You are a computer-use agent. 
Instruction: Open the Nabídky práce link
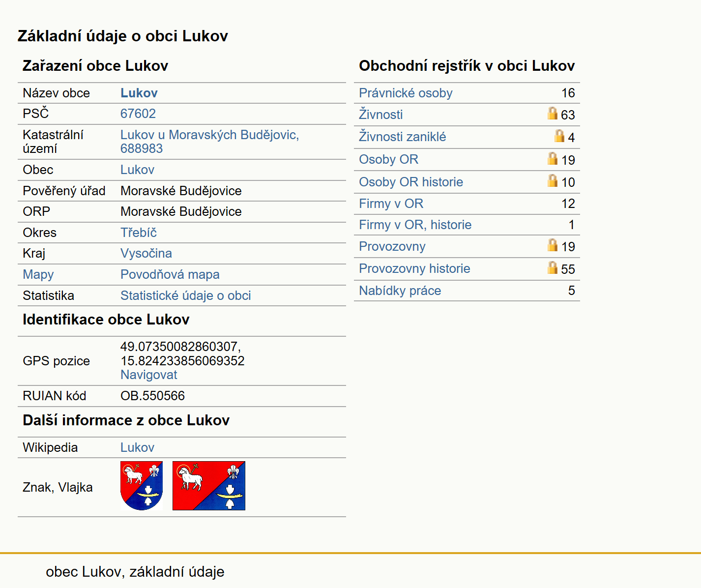(400, 291)
